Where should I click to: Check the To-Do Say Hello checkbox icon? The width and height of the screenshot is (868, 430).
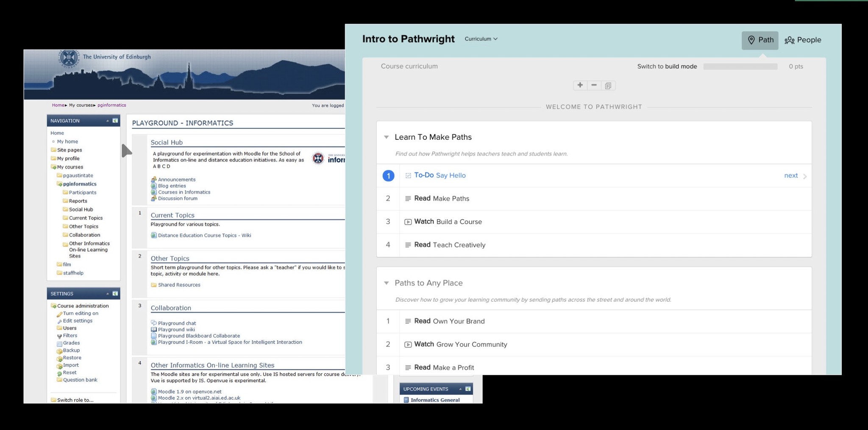(408, 175)
